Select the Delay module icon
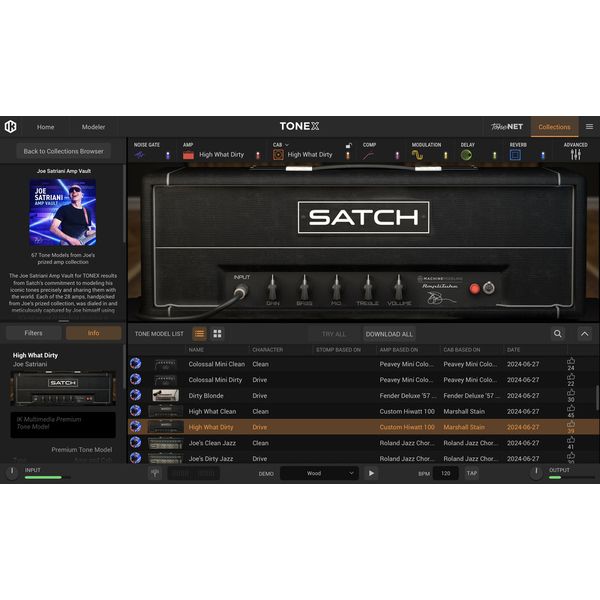The image size is (600, 600). 466,155
